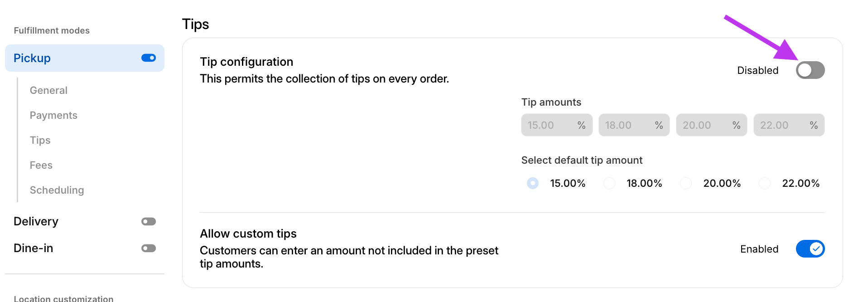Open the General settings section
The image size is (868, 302).
coord(48,90)
